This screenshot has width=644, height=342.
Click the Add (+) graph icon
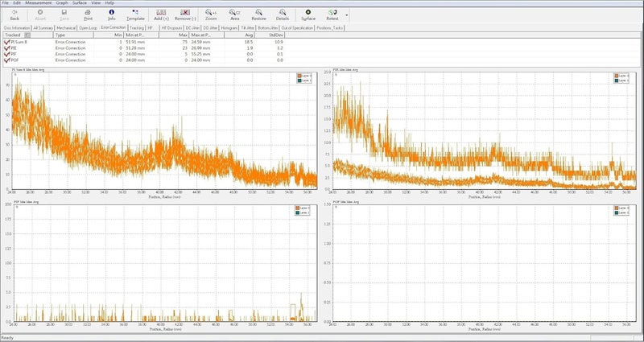tap(161, 14)
